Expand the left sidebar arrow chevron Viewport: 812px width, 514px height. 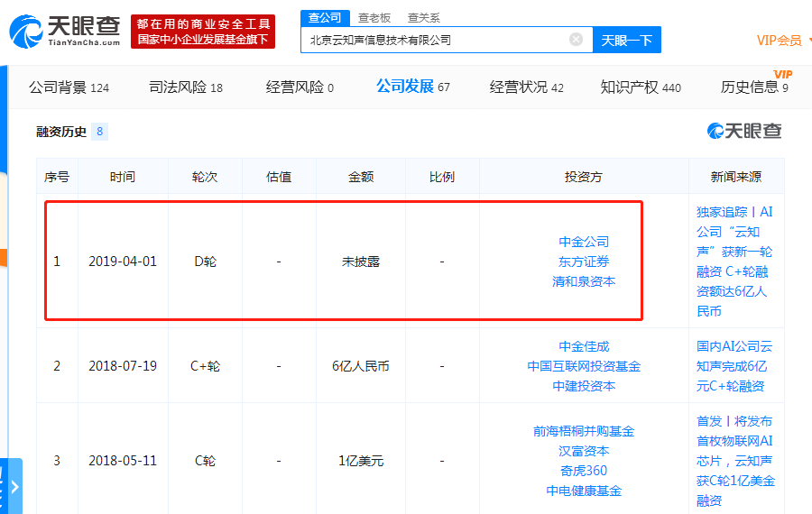point(14,487)
